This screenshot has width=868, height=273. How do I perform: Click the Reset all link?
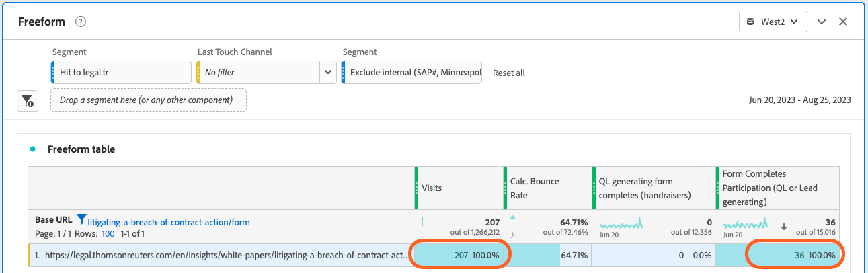pyautogui.click(x=508, y=73)
